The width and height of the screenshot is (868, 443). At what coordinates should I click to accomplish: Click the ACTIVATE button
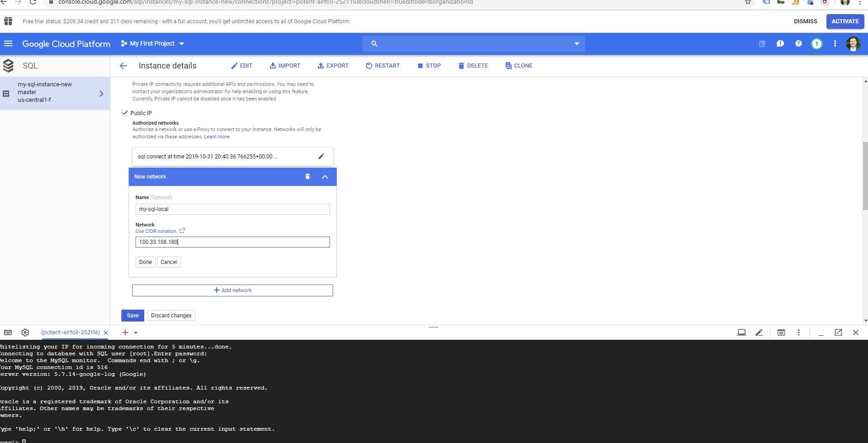(845, 21)
